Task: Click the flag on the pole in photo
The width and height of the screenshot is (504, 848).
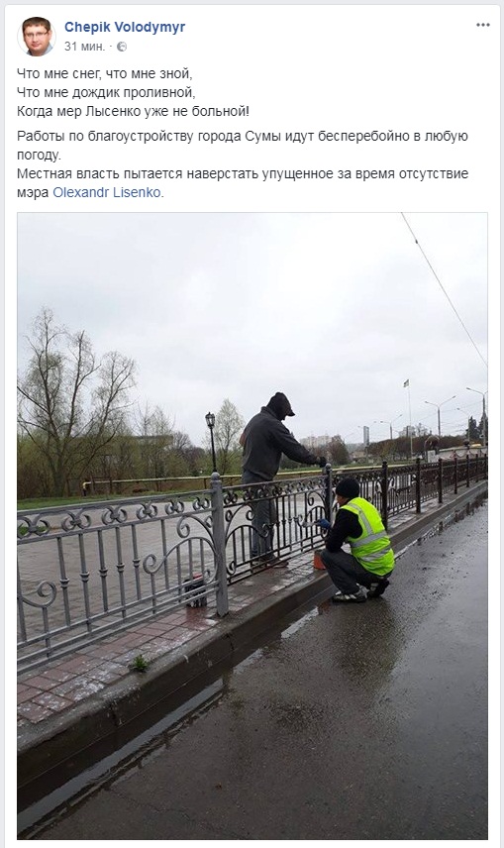Action: tap(406, 383)
